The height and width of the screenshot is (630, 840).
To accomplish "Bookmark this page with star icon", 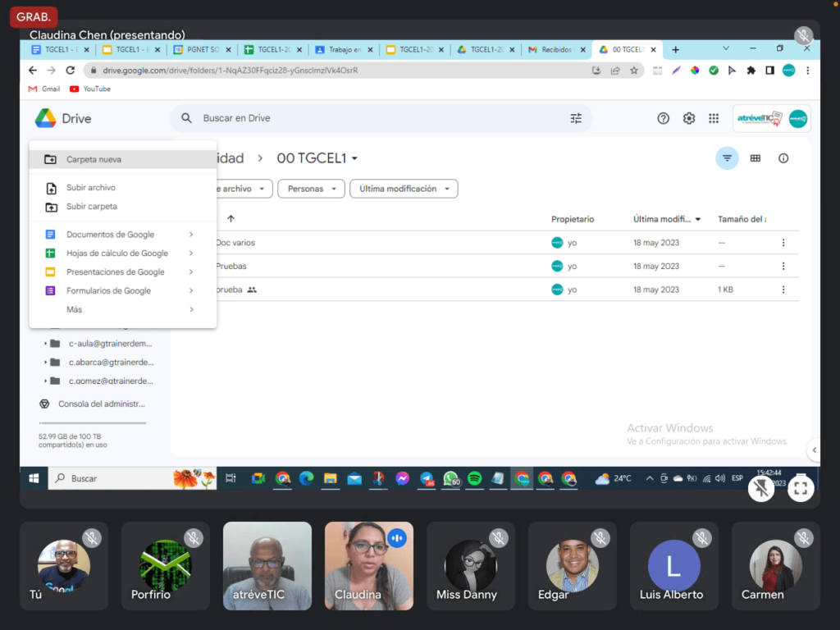I will pyautogui.click(x=634, y=71).
